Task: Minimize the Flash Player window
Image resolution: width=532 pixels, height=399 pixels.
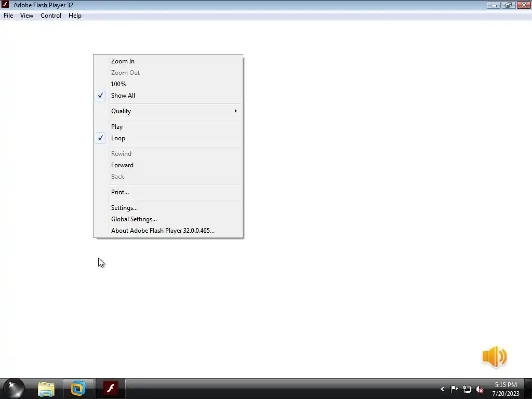Action: pyautogui.click(x=494, y=5)
